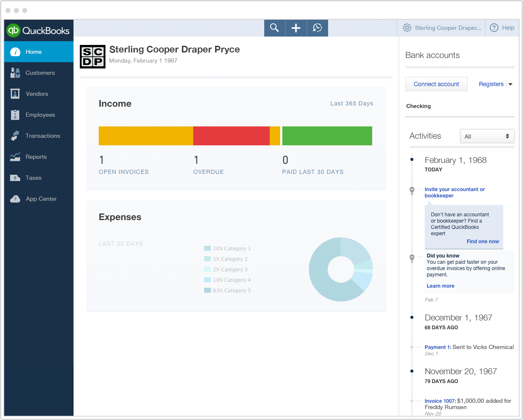This screenshot has width=523, height=420.
Task: Click the Connect account button
Action: (x=436, y=84)
